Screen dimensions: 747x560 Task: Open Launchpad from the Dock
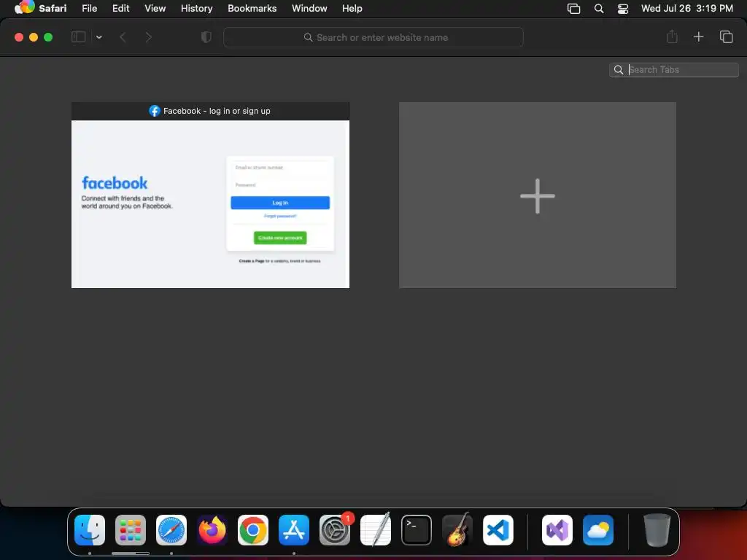click(x=131, y=530)
